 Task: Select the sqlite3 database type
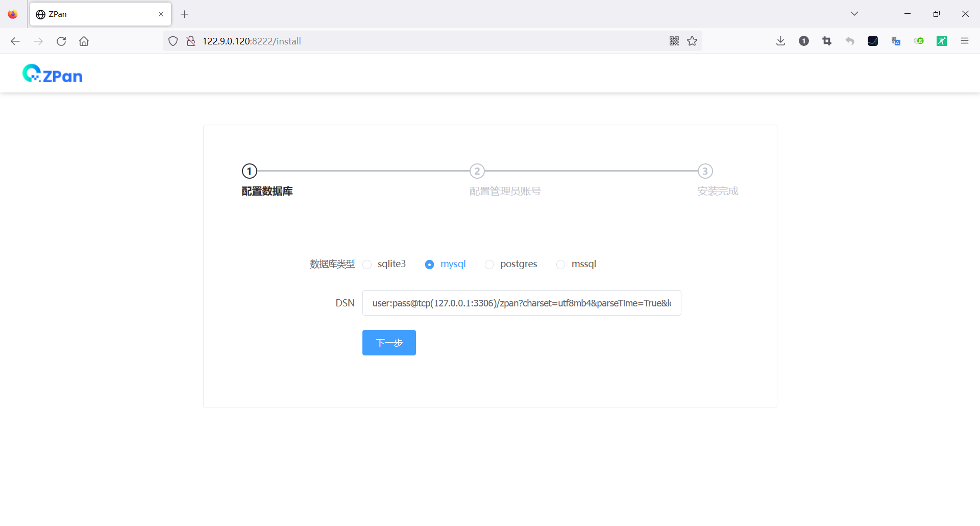(x=367, y=265)
